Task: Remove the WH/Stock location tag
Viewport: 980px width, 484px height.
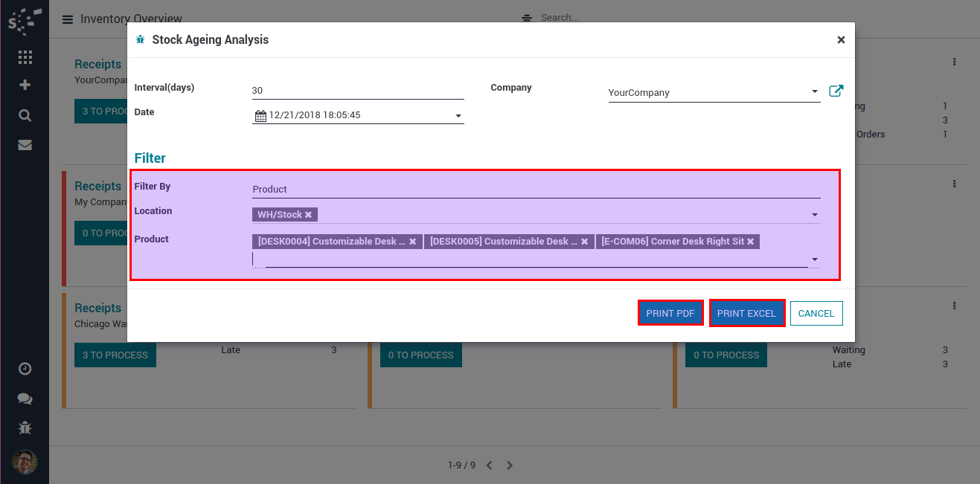Action: 308,214
